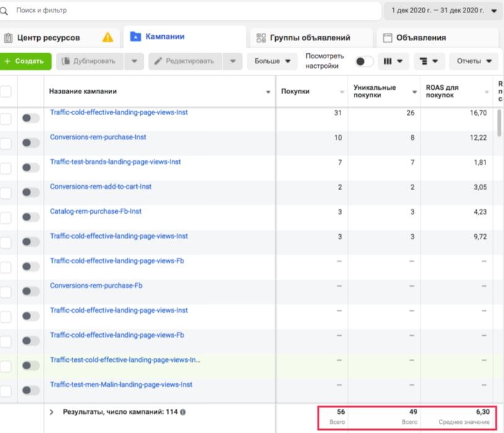
Task: Click the Группы объявлений grid icon
Action: coord(261,38)
